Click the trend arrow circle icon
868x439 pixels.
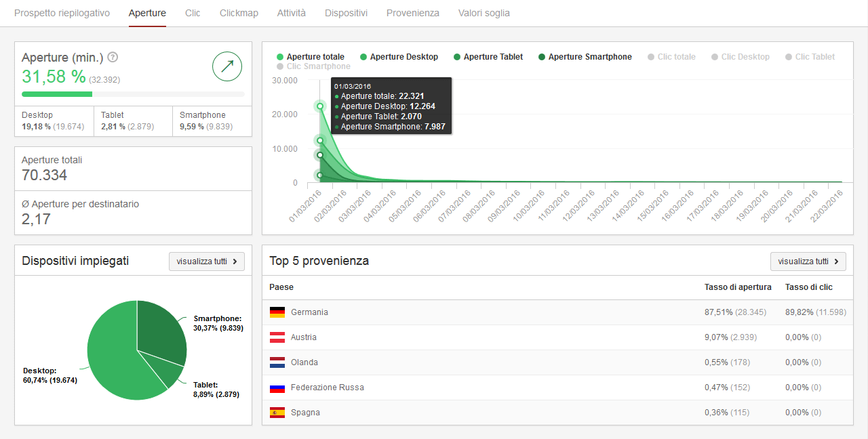coord(227,66)
